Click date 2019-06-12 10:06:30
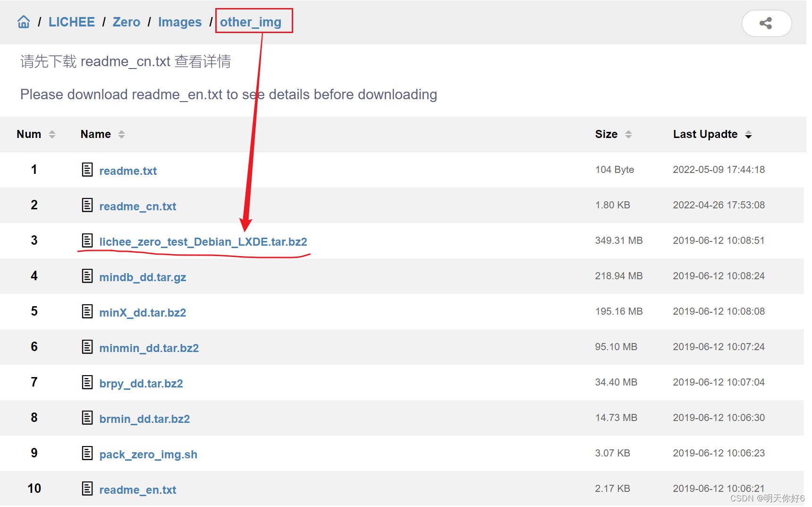Viewport: 812px width, 507px height. (x=719, y=418)
